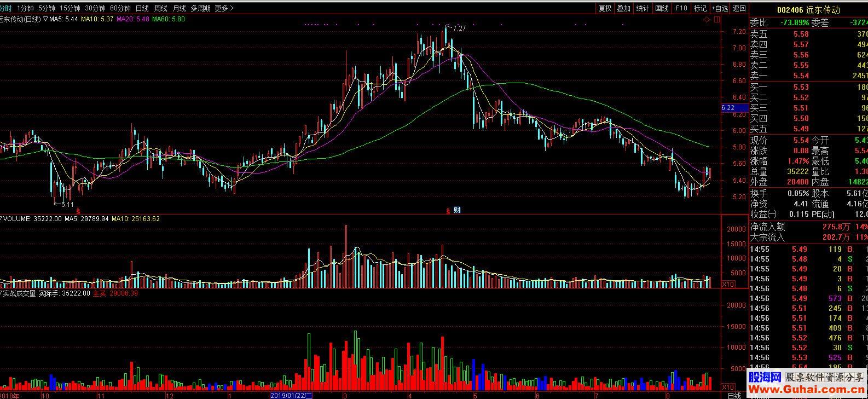Click the 委比 -73.89% value

tap(794, 22)
